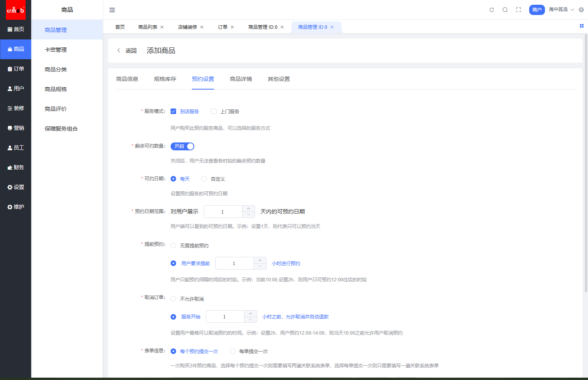Select the 订单 icon in the sidebar
This screenshot has width=588, height=380.
click(x=16, y=69)
